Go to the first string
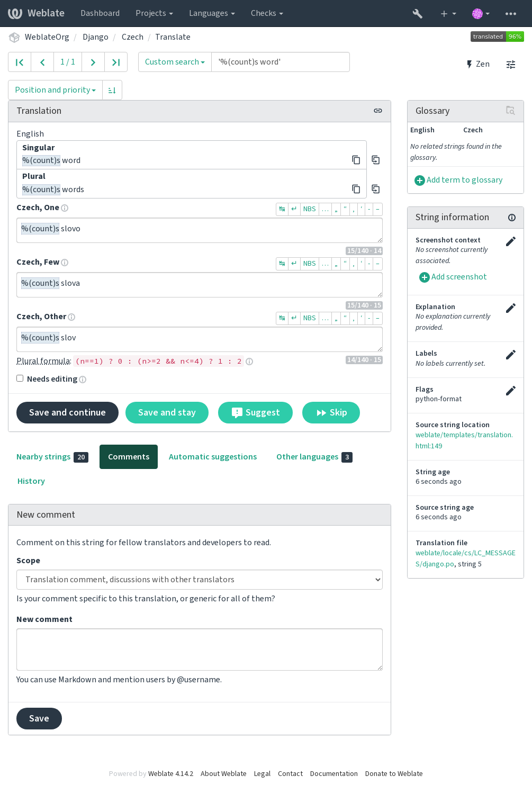Image resolution: width=532 pixels, height=794 pixels. coord(20,62)
